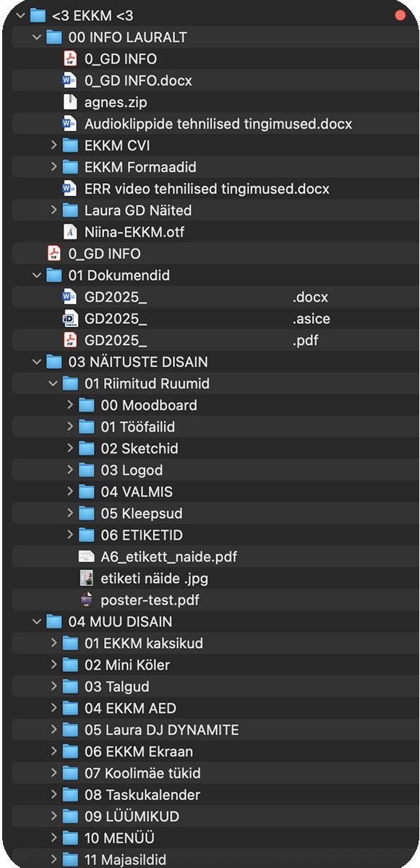The width and height of the screenshot is (420, 868).
Task: Expand the EKKM CVI folder
Action: pos(54,145)
